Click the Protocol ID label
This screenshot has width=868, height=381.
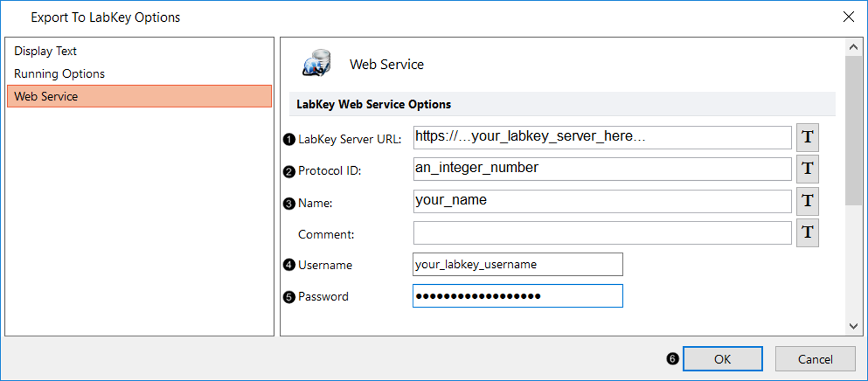point(329,171)
